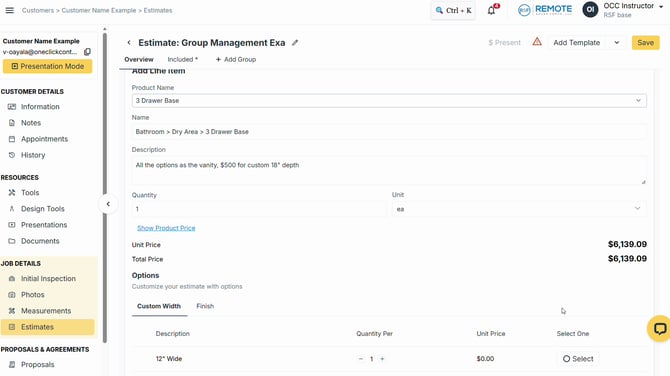Open Measurements in the sidebar
The width and height of the screenshot is (670, 376).
(46, 311)
